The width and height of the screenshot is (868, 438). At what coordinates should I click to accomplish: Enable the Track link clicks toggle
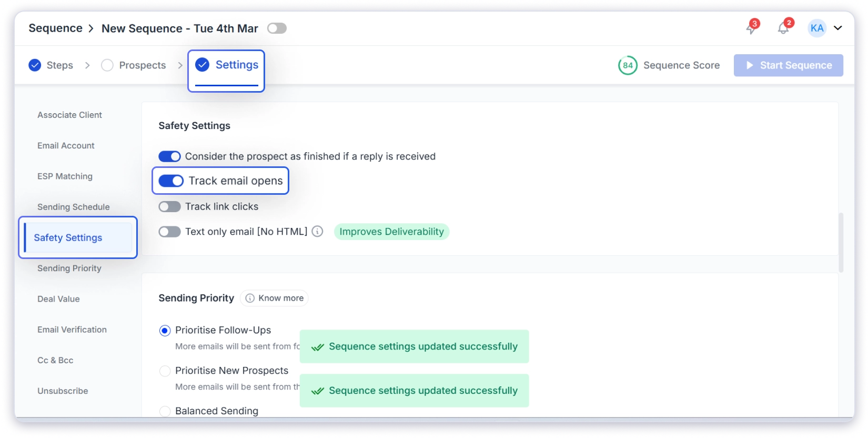[169, 207]
